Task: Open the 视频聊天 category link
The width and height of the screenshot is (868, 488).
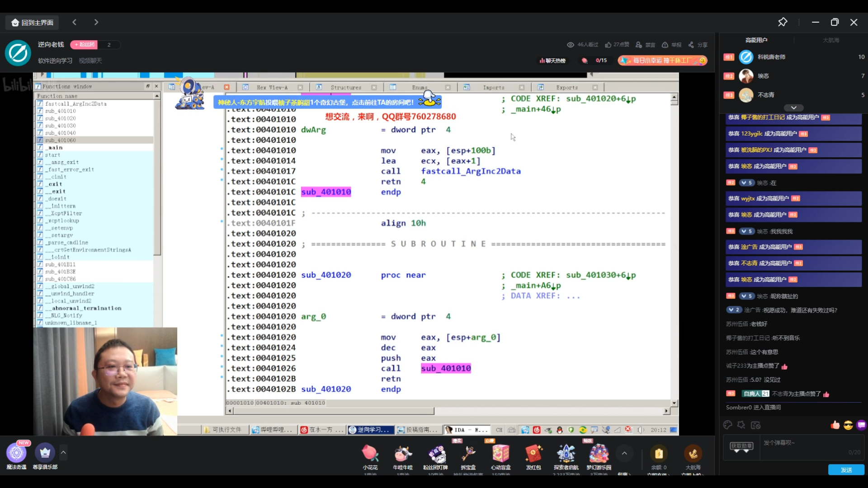Action: 90,61
